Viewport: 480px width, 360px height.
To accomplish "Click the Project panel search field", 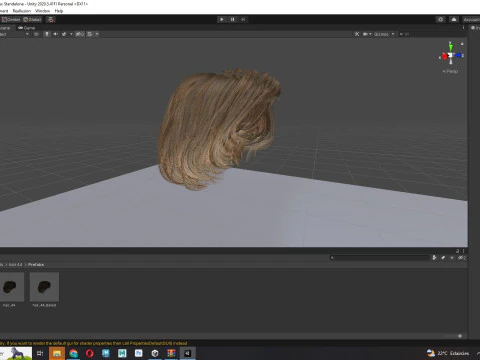I will tap(379, 257).
